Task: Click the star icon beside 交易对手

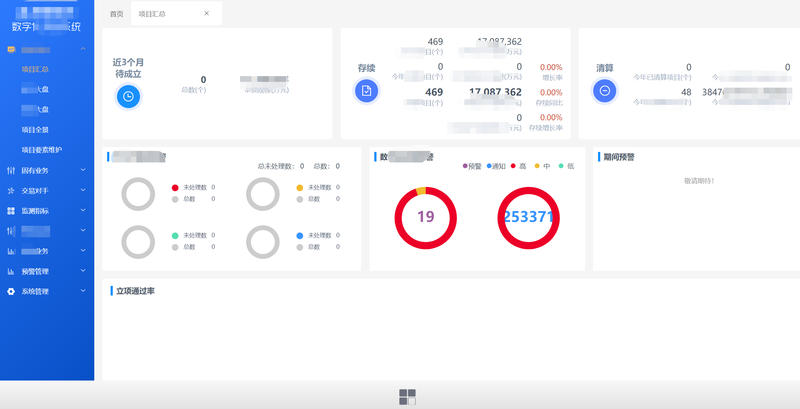Action: (11, 191)
